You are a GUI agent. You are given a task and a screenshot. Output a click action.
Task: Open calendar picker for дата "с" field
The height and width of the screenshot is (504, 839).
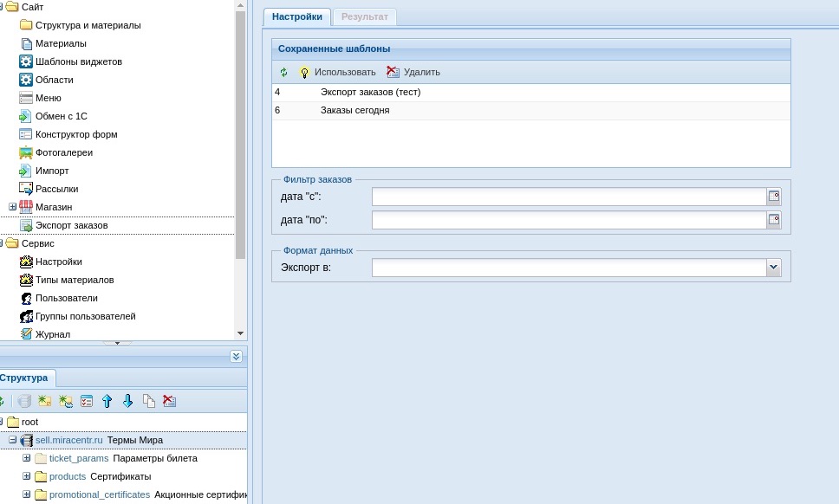[x=774, y=197]
